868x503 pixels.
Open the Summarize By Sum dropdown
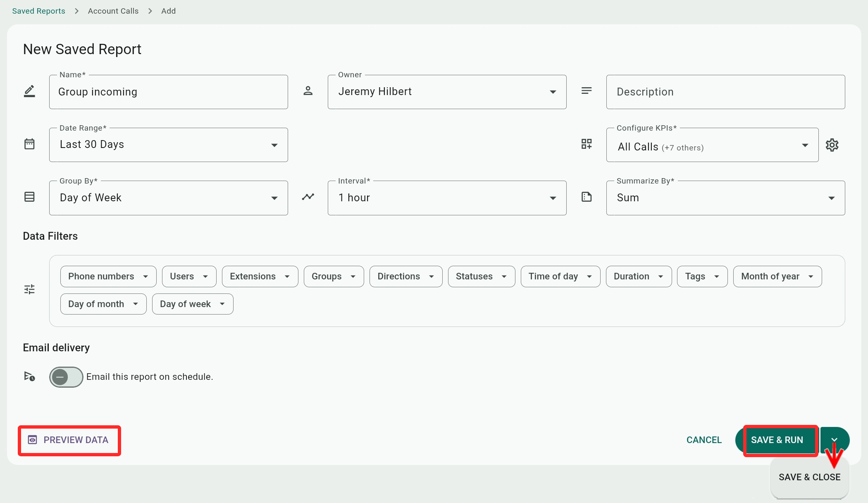725,198
